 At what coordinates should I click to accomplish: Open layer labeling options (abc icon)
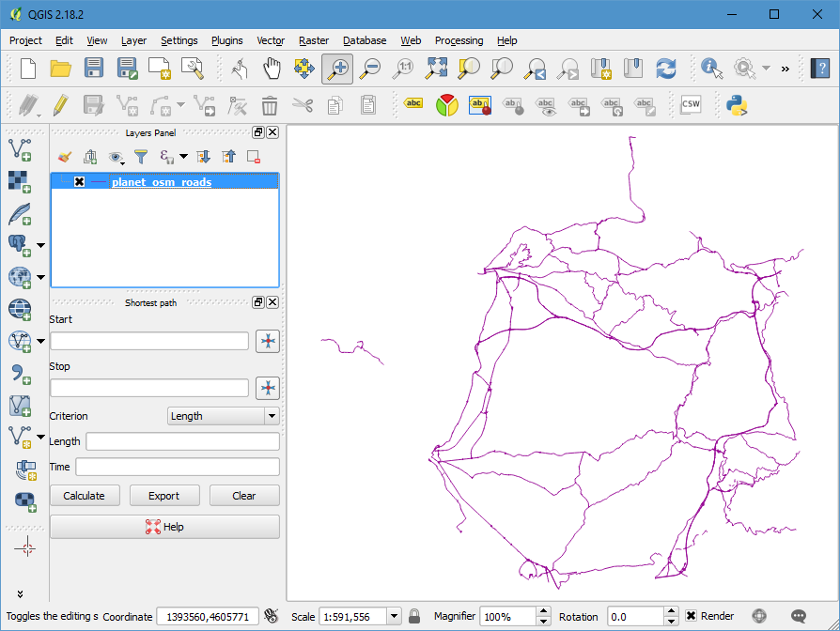[413, 103]
